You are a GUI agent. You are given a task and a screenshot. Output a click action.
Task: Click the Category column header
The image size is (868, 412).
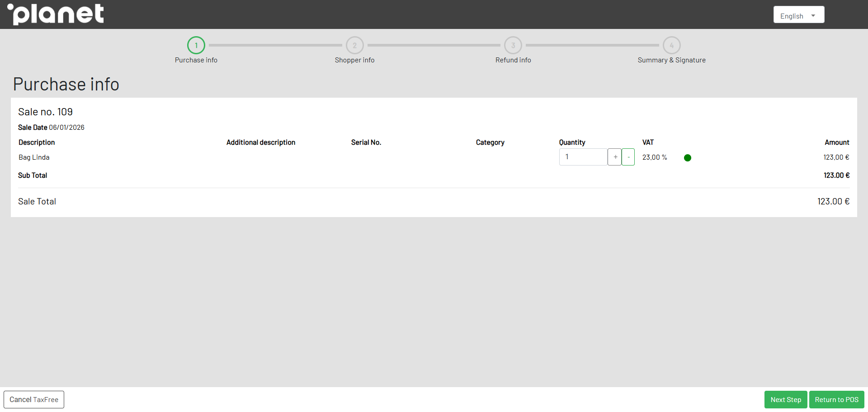(490, 142)
